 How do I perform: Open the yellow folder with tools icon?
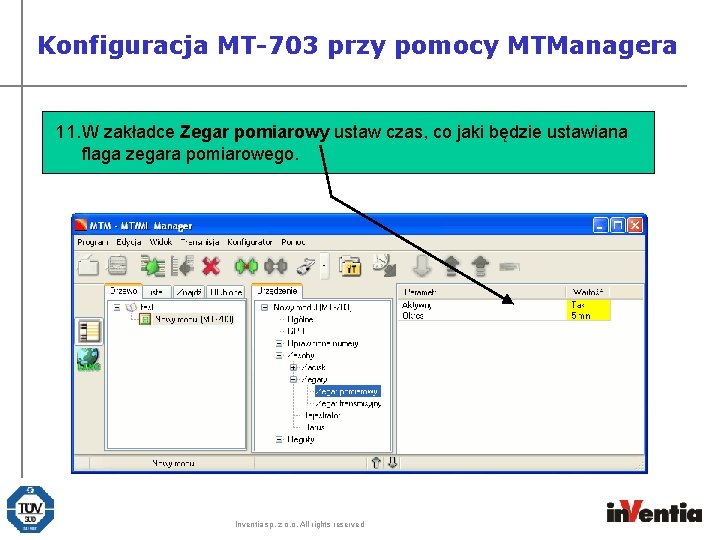click(350, 266)
